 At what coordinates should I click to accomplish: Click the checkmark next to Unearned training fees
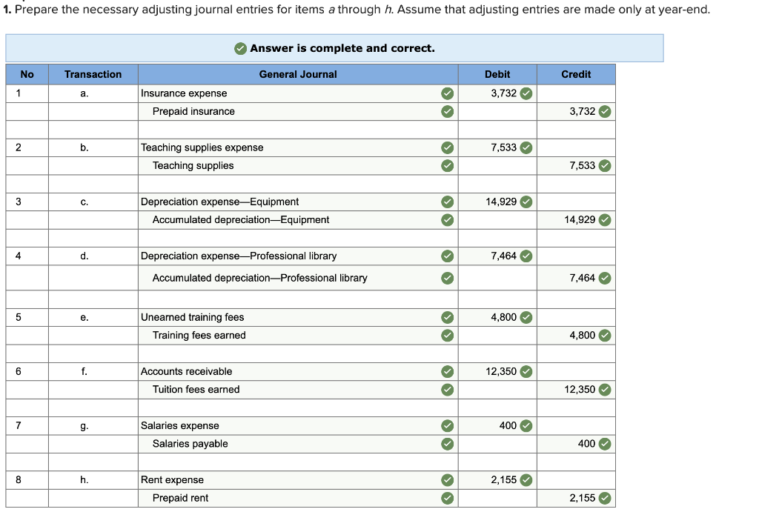coord(447,317)
